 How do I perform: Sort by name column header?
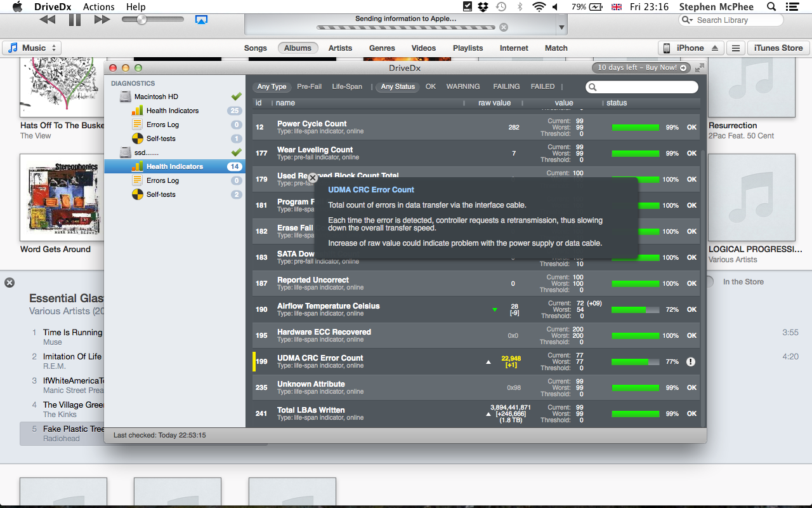[x=285, y=103]
